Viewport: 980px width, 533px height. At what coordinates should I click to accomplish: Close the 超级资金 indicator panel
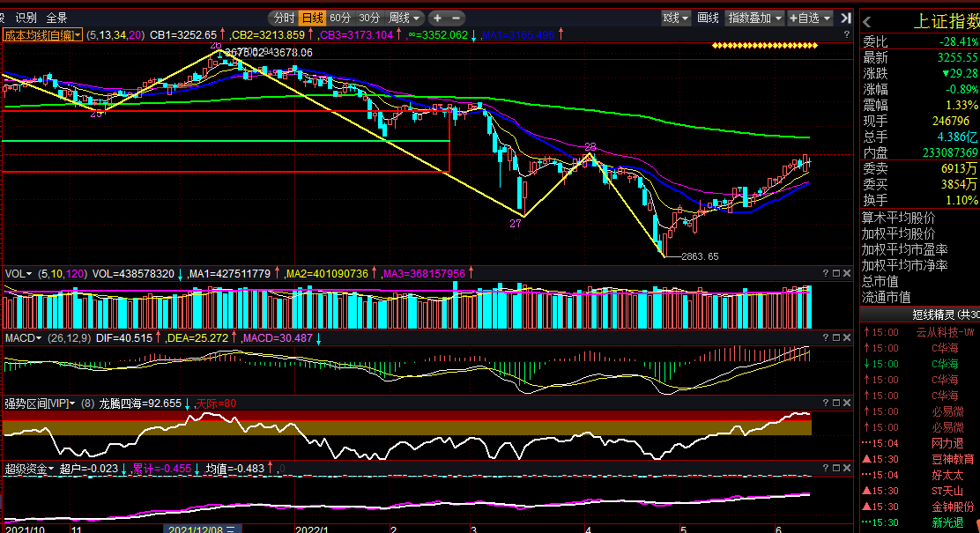coord(847,468)
